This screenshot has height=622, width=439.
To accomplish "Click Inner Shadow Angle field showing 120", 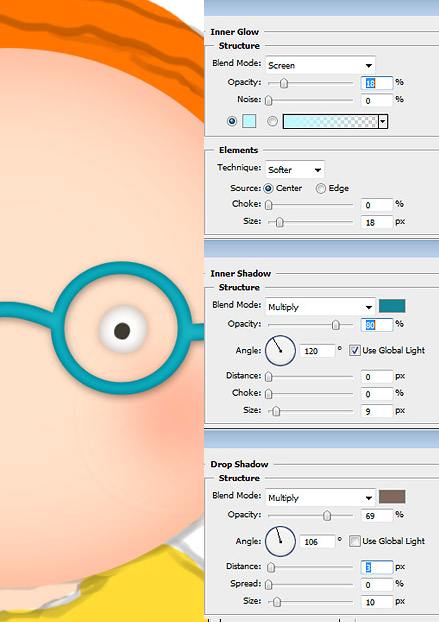I will pyautogui.click(x=317, y=351).
